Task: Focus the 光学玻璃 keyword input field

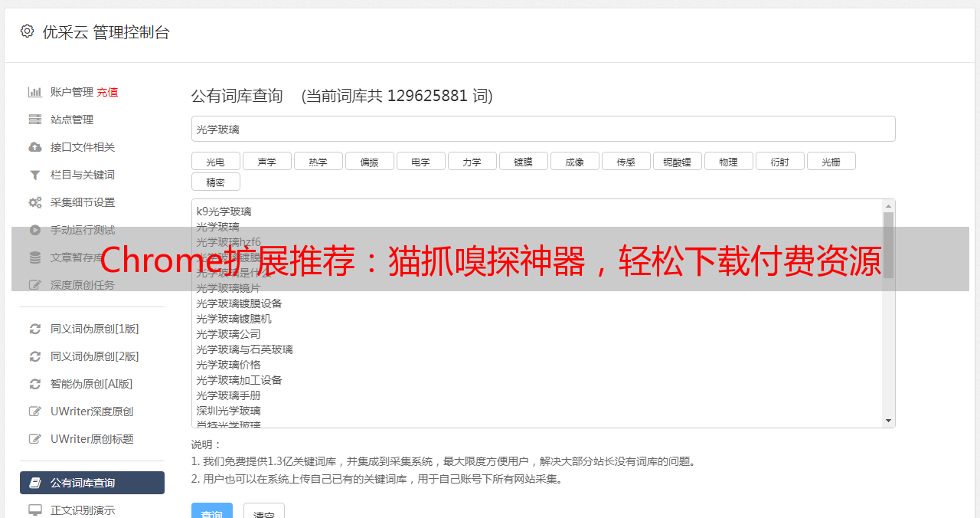Action: 543,129
